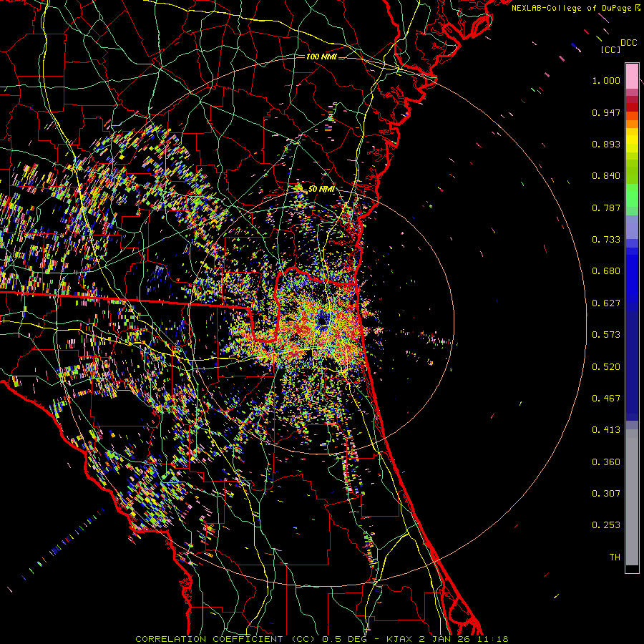Select the 0.893 scale value
644x644 pixels.
(x=606, y=144)
